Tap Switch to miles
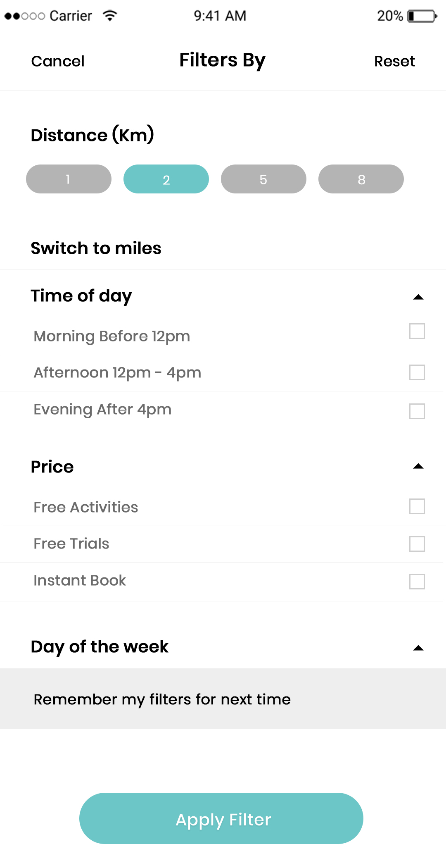The width and height of the screenshot is (446, 868). [96, 248]
